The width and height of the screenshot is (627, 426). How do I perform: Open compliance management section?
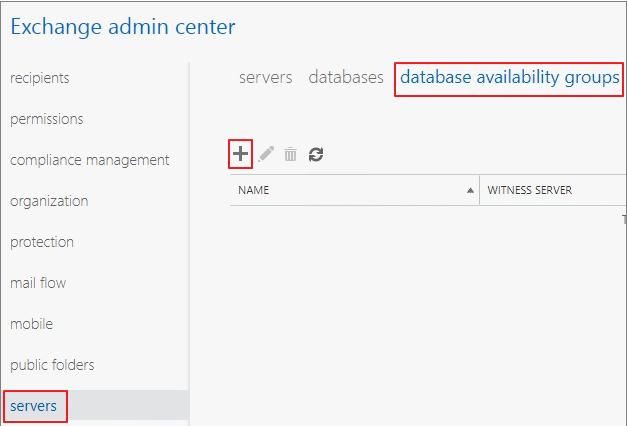[90, 160]
